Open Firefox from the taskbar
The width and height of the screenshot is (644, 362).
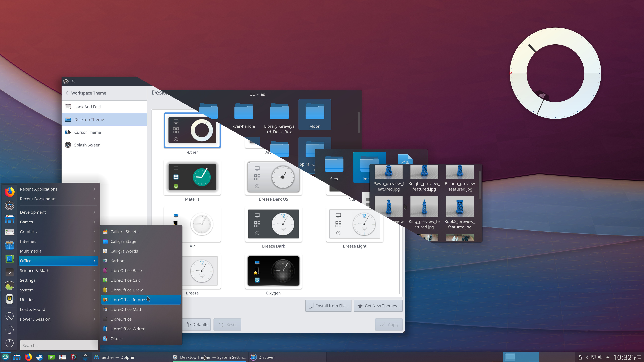point(28,357)
